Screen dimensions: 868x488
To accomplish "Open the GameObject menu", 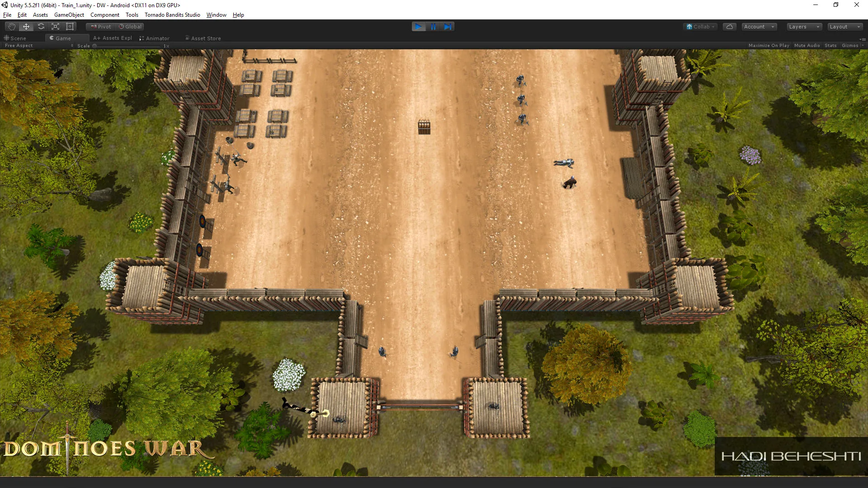I will tap(69, 15).
